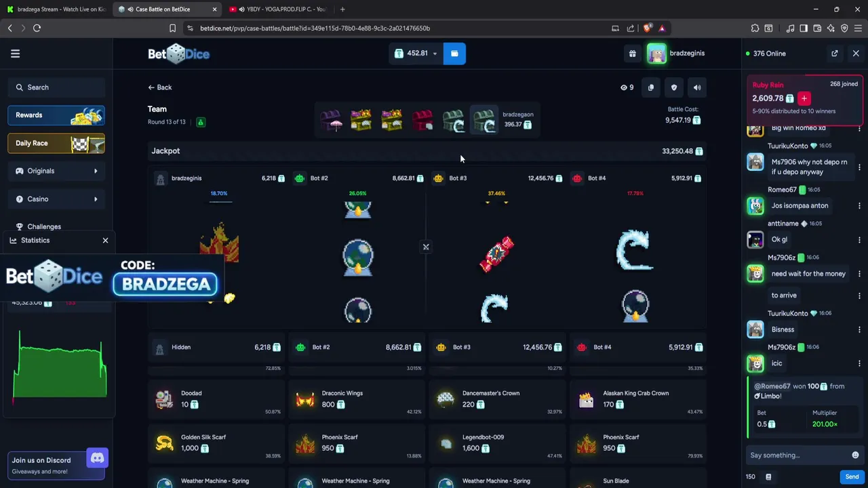This screenshot has width=868, height=488.
Task: Open the hamburger sidebar menu
Action: 15,54
